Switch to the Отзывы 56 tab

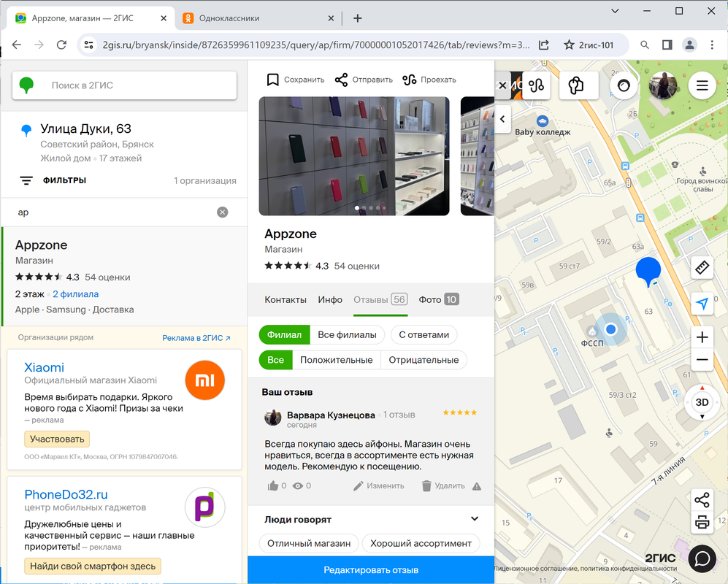[380, 299]
